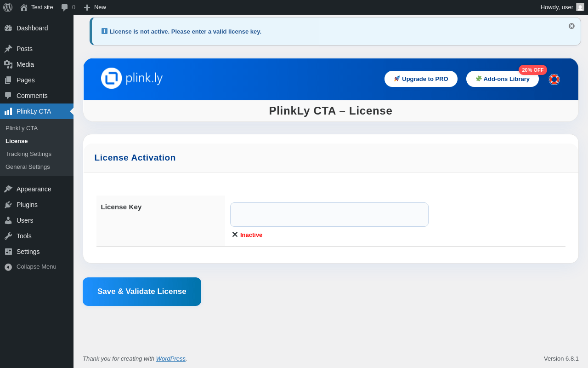The image size is (588, 368).
Task: Click the plink.ly logo
Action: click(132, 78)
